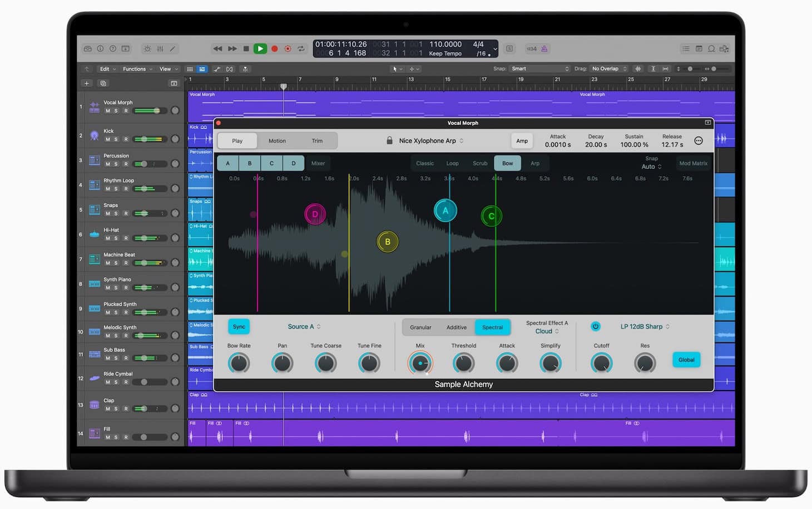Enable the purple metronome icon
The height and width of the screenshot is (509, 812).
(x=544, y=49)
